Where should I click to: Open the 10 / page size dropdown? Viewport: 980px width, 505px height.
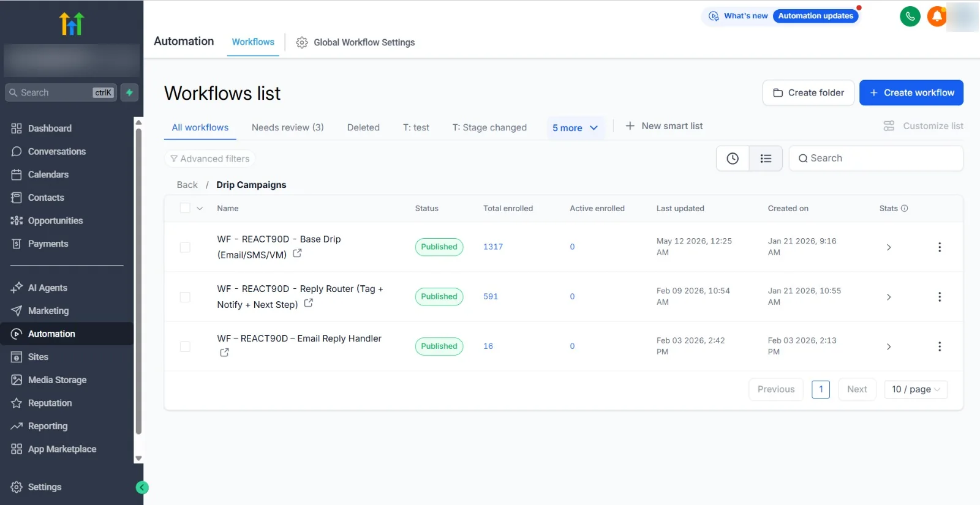tap(916, 389)
